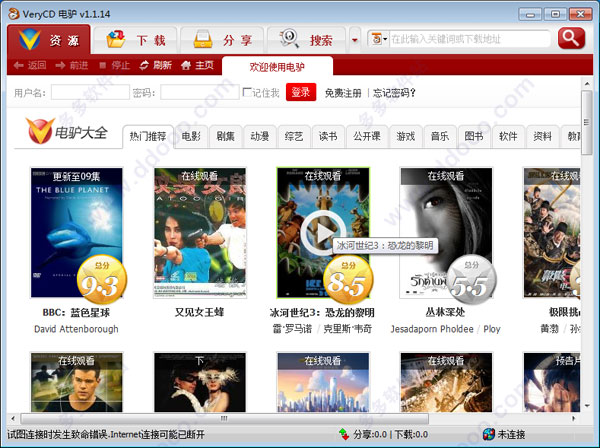Expand the dropdown arrow next to 搜索 tab
This screenshot has height=448, width=600.
[x=355, y=40]
